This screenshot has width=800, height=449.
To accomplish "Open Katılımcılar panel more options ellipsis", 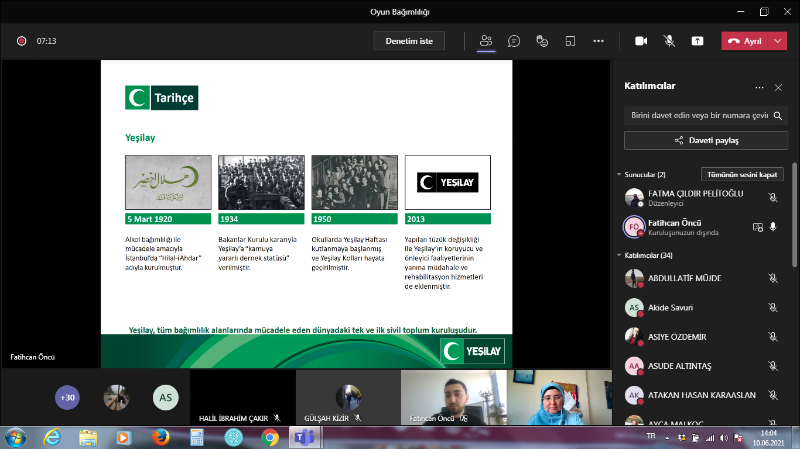I will click(759, 87).
